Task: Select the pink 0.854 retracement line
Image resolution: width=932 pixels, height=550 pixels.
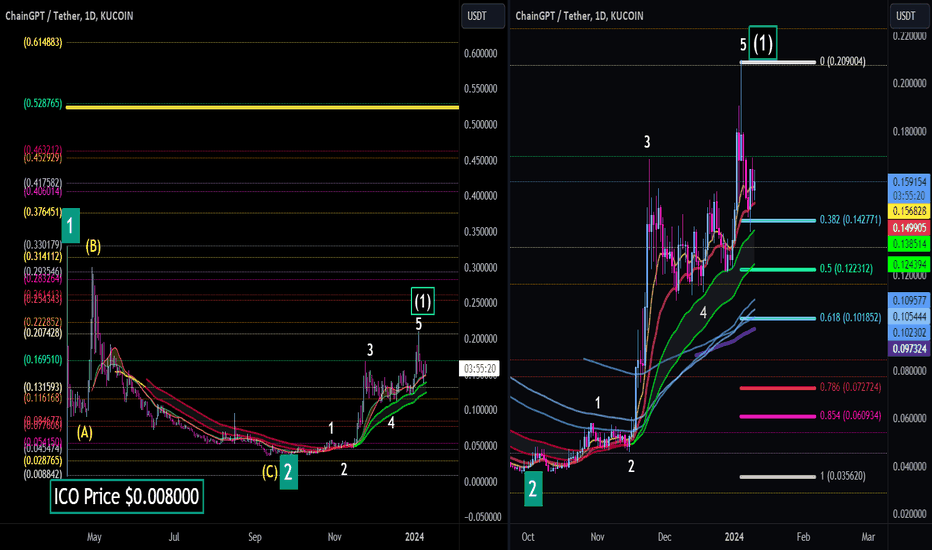Action: [x=777, y=416]
